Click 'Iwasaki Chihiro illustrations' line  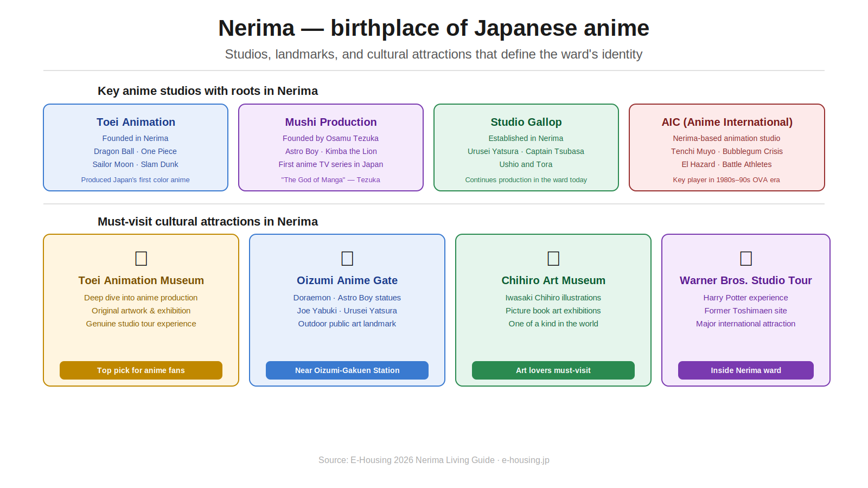553,298
